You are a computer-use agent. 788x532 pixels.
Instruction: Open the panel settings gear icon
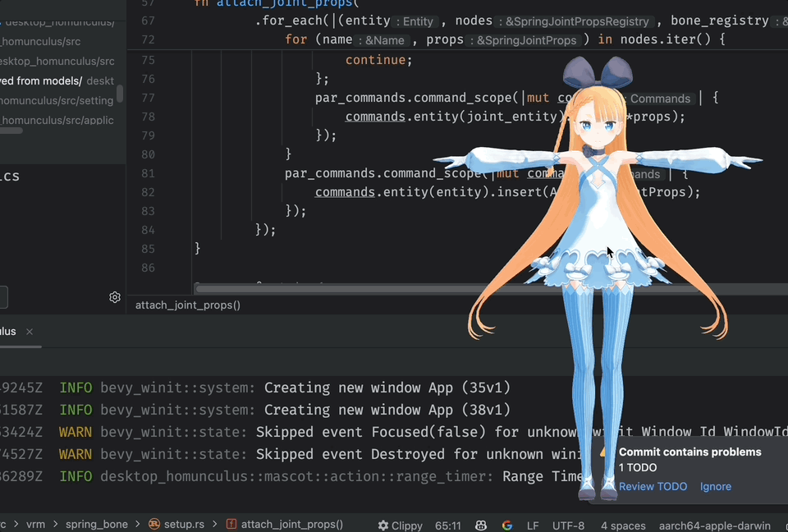[x=115, y=297]
